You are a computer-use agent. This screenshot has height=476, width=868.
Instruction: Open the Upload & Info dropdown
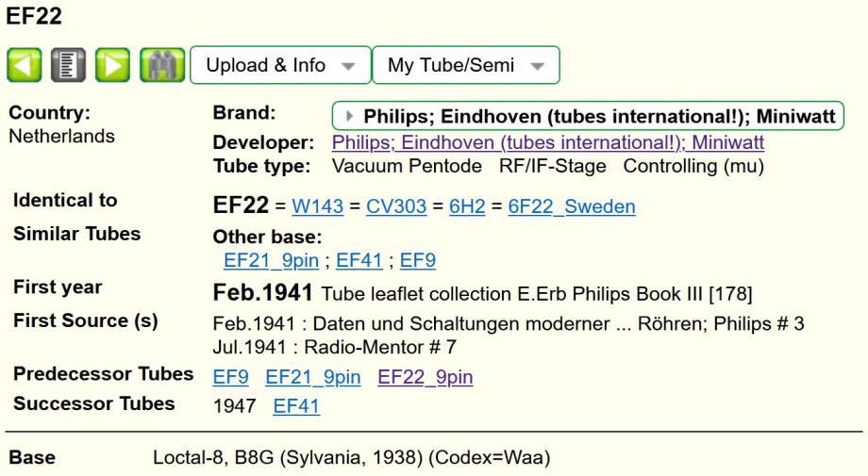click(x=281, y=66)
